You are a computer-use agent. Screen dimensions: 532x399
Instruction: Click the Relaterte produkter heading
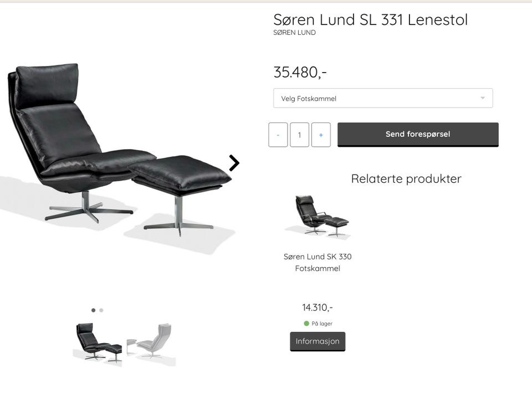[x=406, y=179]
